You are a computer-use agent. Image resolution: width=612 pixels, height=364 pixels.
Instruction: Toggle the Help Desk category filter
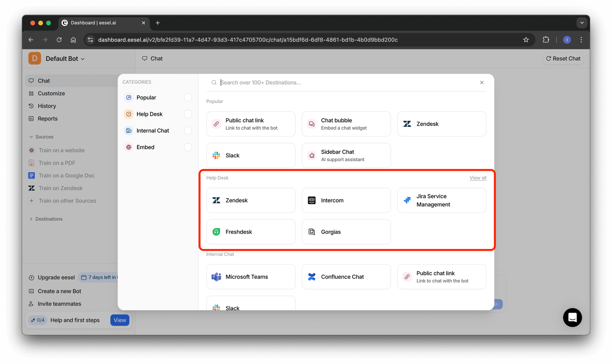point(188,114)
